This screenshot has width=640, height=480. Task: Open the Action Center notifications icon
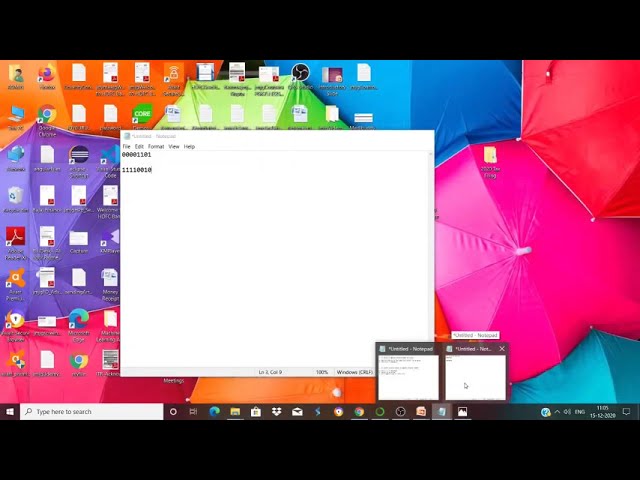tap(627, 412)
